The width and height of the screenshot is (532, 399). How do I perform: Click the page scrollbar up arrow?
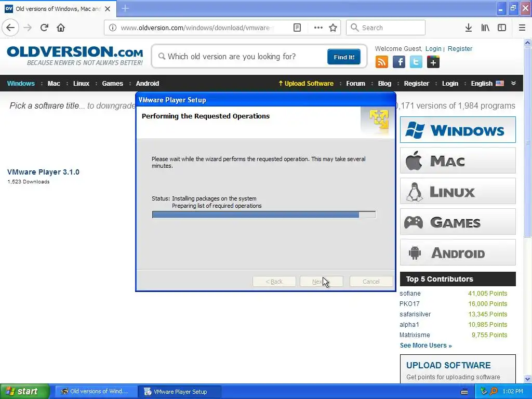pos(527,43)
